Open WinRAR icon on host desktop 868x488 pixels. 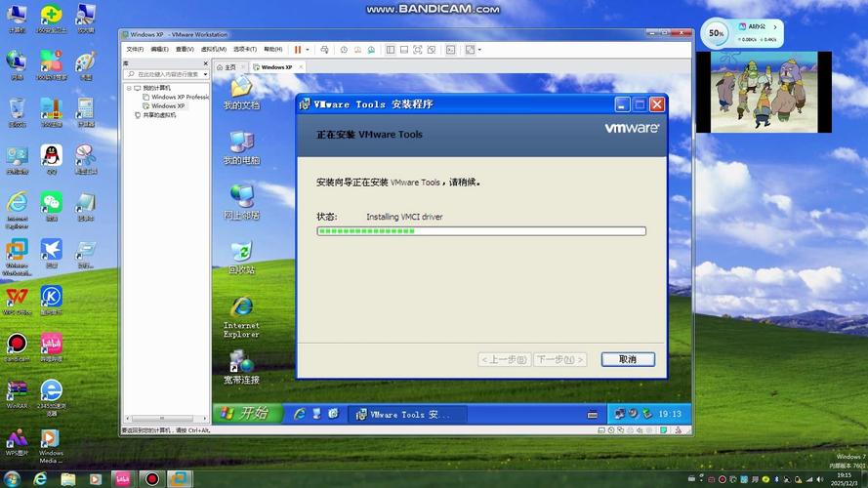pos(17,394)
